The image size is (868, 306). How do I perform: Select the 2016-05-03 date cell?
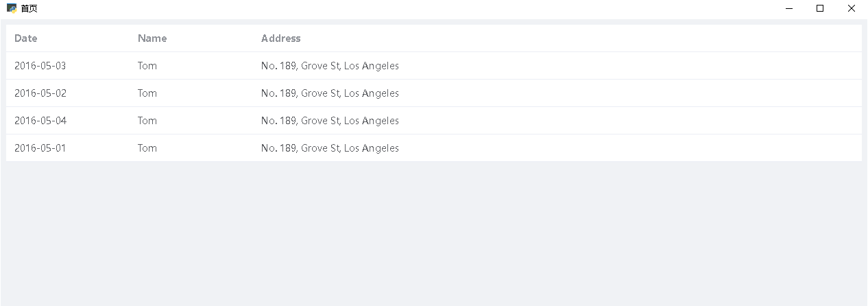pos(40,66)
